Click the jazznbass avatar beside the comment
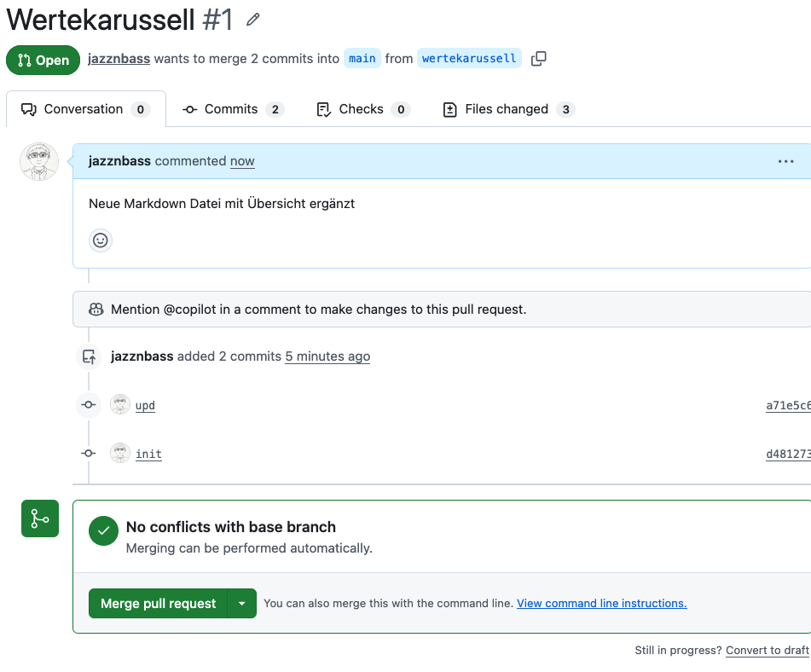The image size is (811, 672). coord(39,162)
